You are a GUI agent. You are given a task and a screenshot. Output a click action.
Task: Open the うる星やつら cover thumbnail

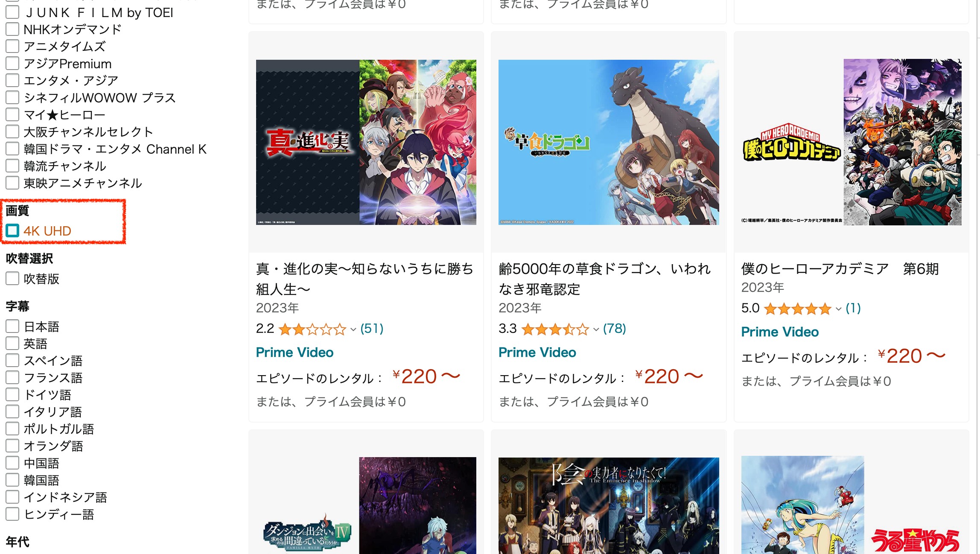852,505
